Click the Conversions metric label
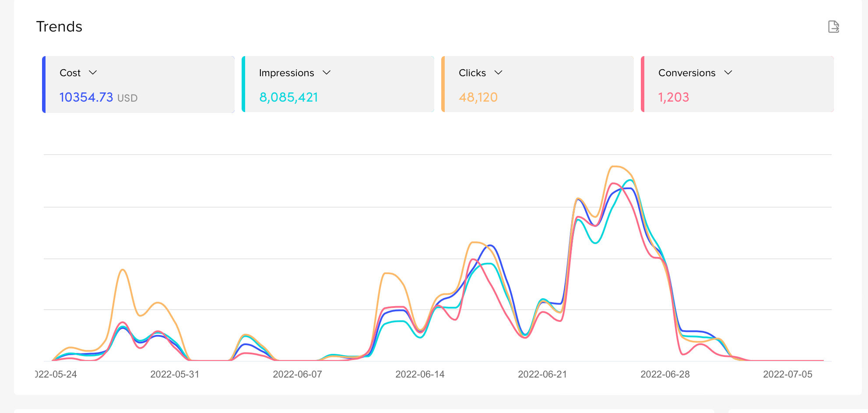This screenshot has width=868, height=413. (686, 73)
